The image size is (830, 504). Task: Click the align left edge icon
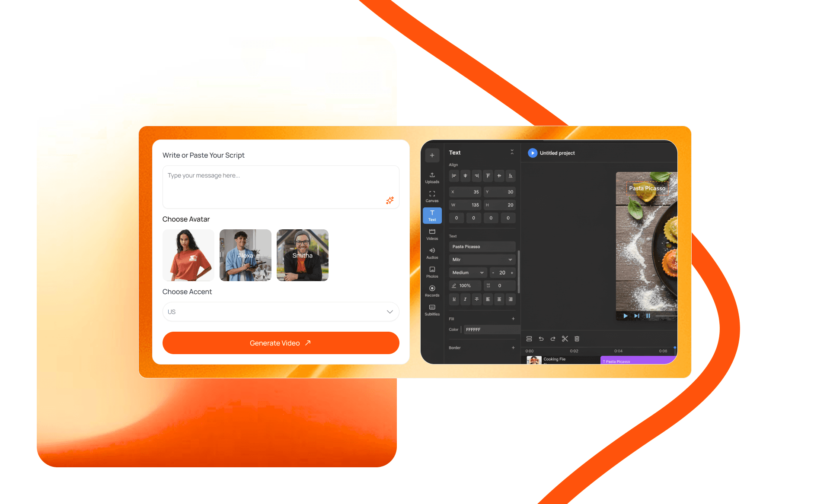(454, 176)
